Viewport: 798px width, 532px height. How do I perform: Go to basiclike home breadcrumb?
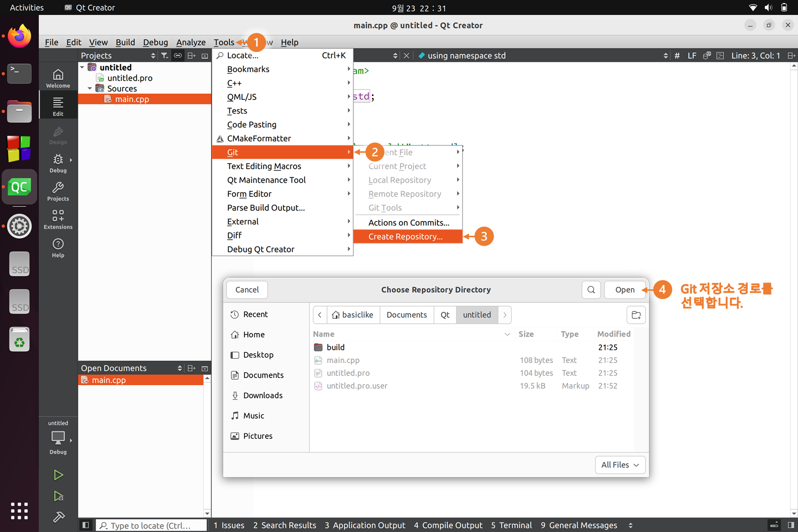[353, 315]
